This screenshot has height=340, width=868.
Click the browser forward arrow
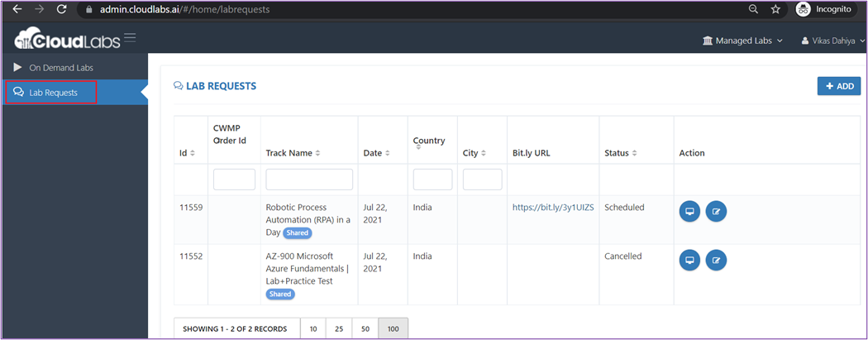point(40,9)
